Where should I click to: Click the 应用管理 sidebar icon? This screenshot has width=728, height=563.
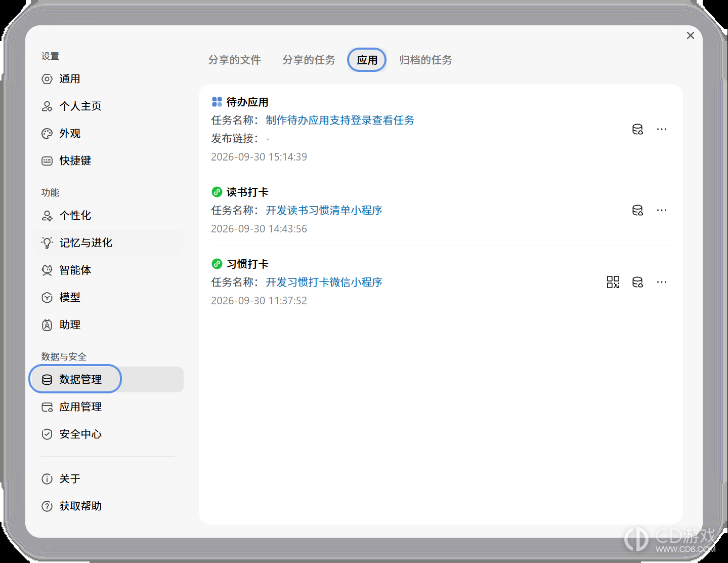[x=47, y=407]
